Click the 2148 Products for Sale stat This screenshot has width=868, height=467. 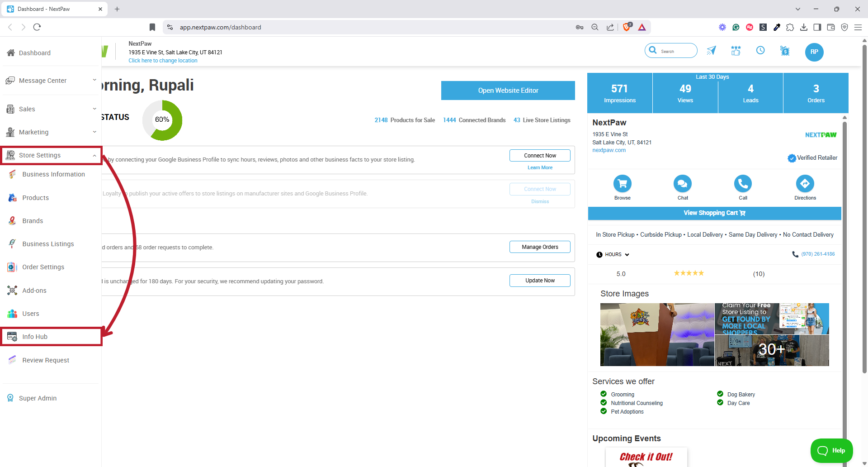click(x=405, y=120)
